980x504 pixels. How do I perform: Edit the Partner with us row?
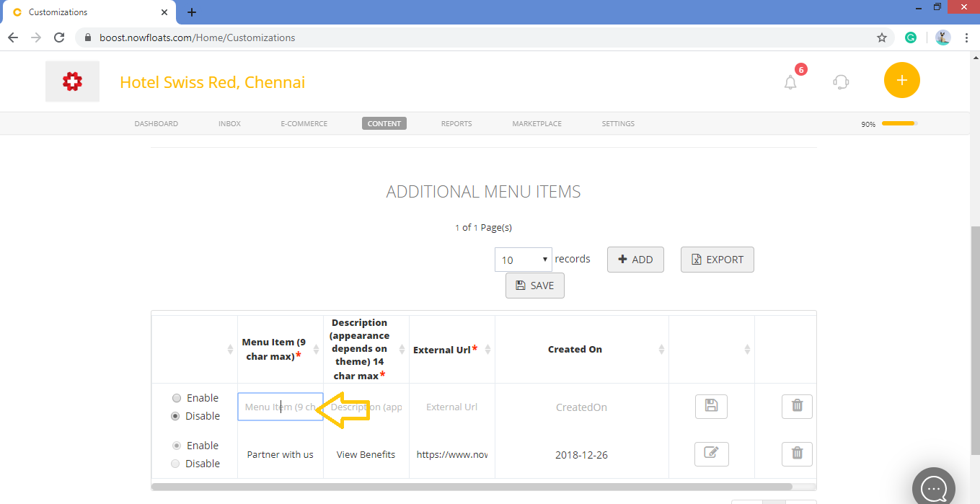pyautogui.click(x=712, y=454)
